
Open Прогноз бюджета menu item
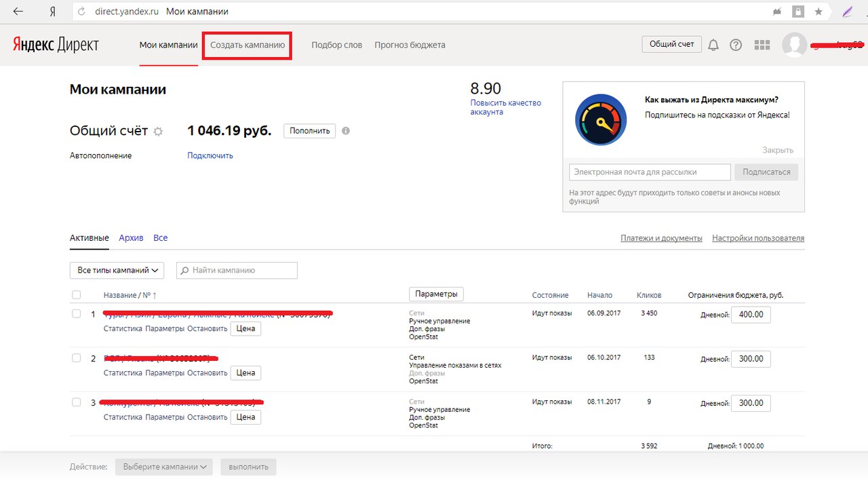(410, 45)
